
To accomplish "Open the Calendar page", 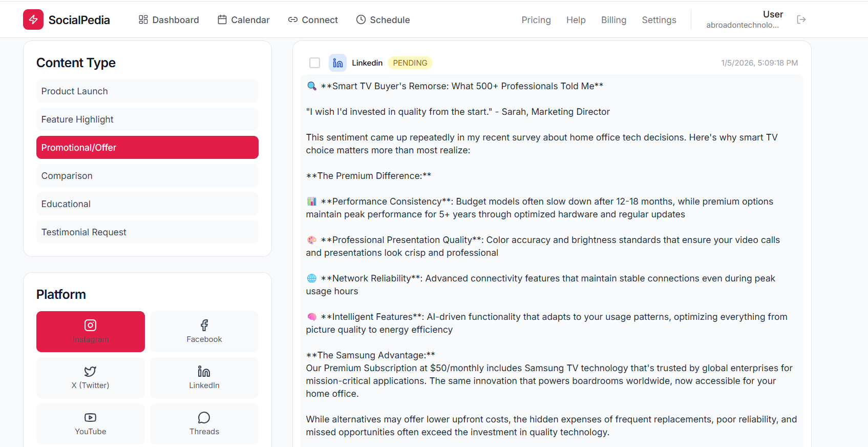I will pos(243,19).
